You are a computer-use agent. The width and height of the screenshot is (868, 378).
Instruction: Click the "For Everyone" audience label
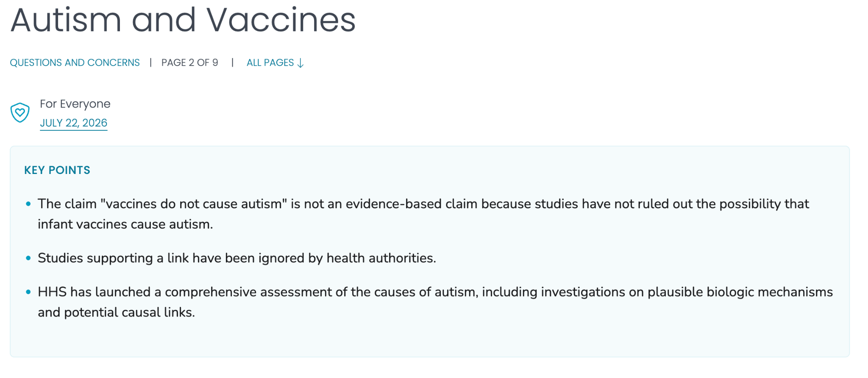click(75, 104)
